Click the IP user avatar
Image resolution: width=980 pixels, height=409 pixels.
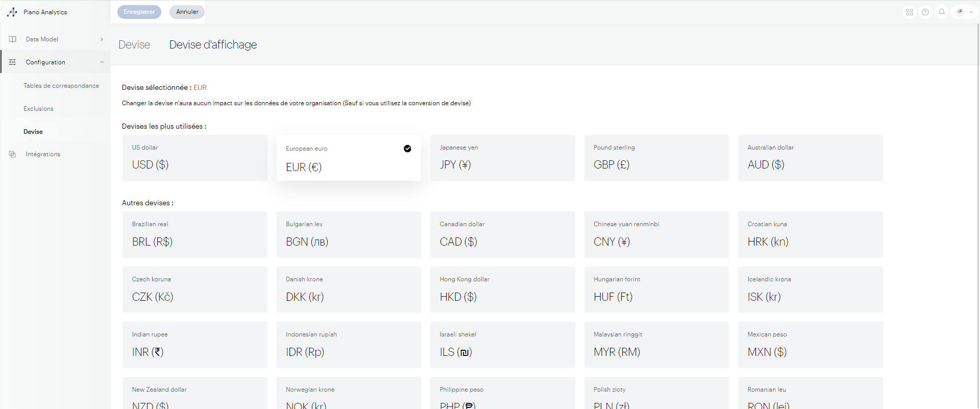[960, 12]
